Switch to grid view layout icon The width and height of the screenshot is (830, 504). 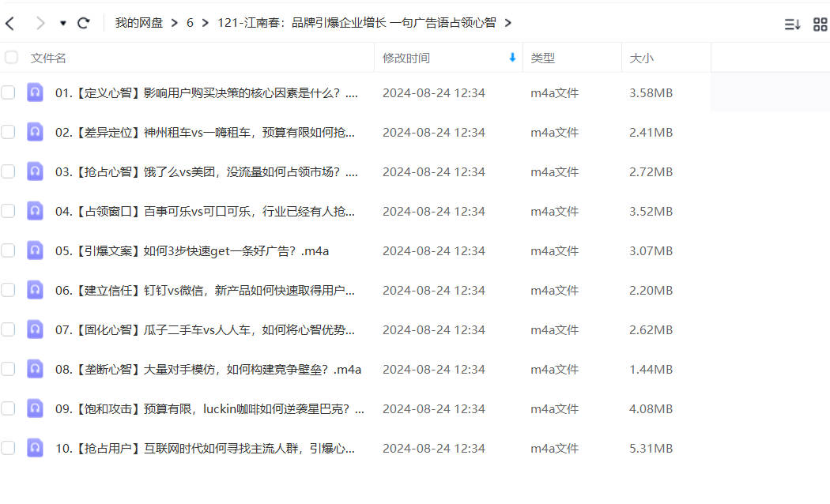tap(820, 24)
